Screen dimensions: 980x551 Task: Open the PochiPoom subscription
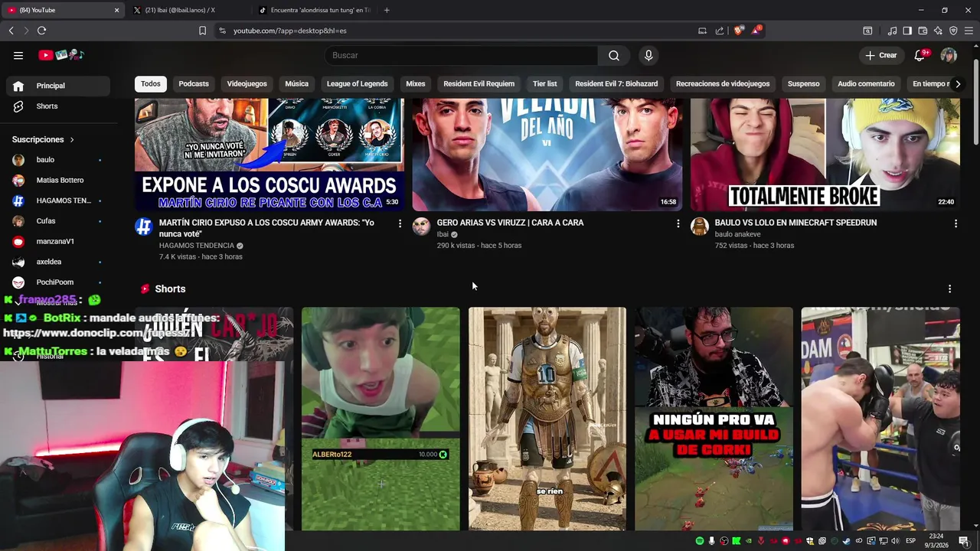(x=58, y=282)
